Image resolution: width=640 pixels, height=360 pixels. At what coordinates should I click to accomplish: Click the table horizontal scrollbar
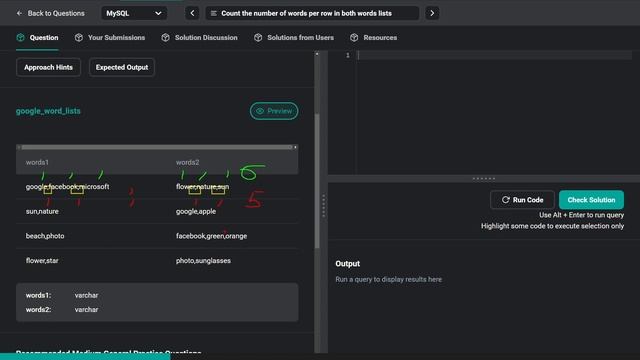157,147
